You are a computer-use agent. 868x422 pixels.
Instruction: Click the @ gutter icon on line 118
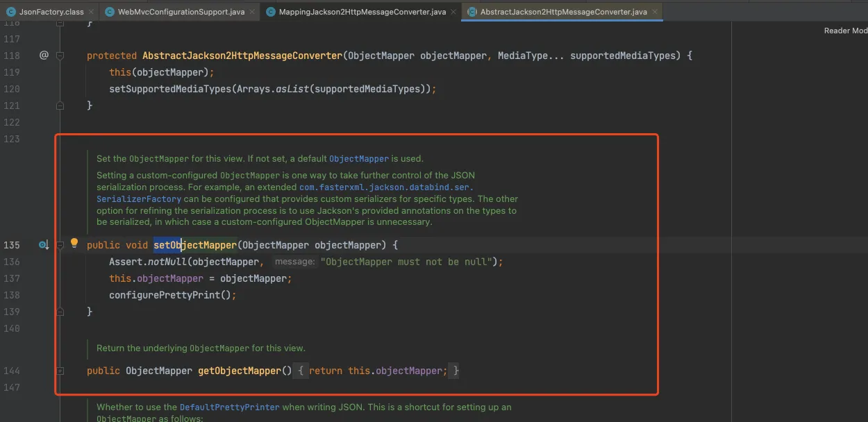click(x=44, y=55)
